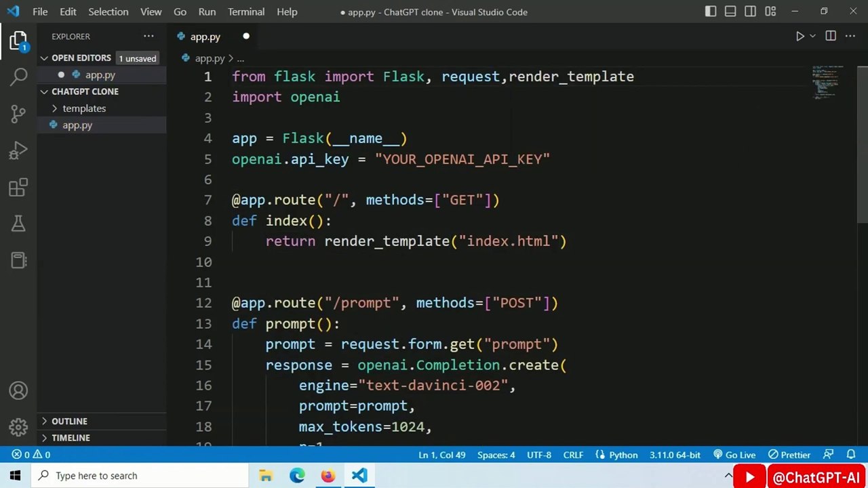
Task: Open the File menu
Action: 40,12
